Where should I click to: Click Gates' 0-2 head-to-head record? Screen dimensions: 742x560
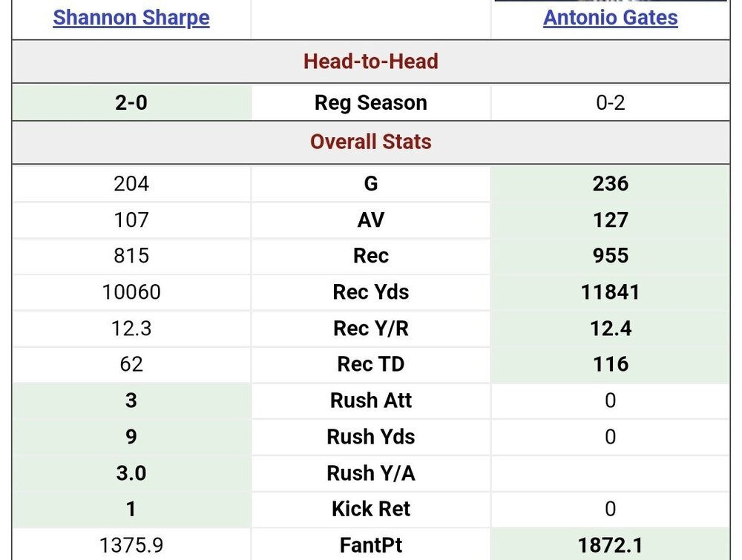coord(610,102)
